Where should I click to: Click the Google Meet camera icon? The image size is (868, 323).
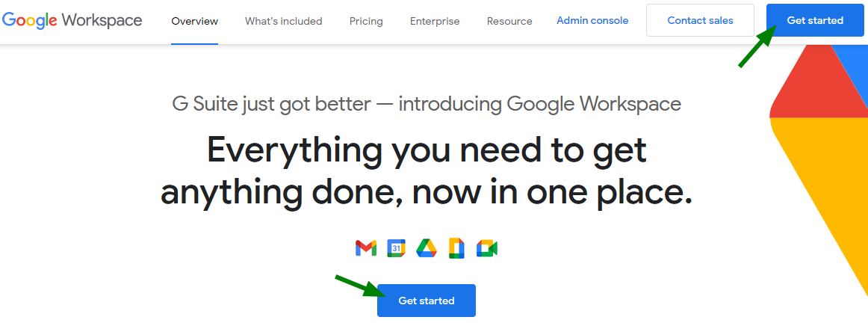(487, 248)
